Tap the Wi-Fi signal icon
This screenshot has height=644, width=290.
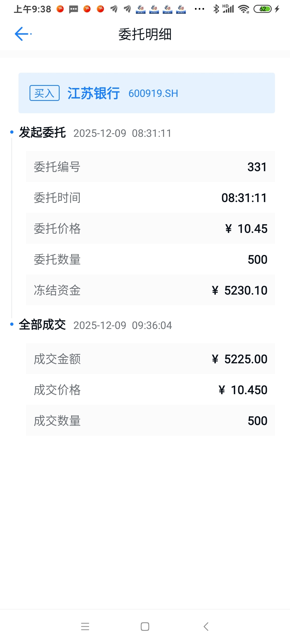click(x=244, y=9)
